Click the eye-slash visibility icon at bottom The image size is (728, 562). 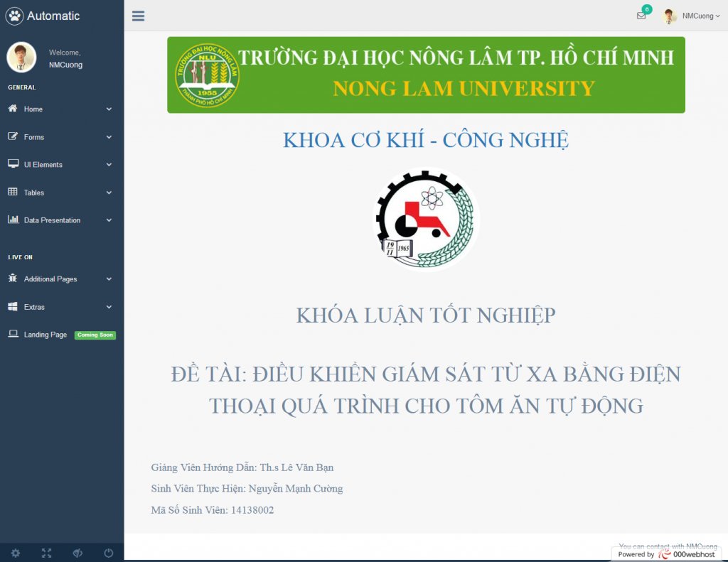[77, 553]
